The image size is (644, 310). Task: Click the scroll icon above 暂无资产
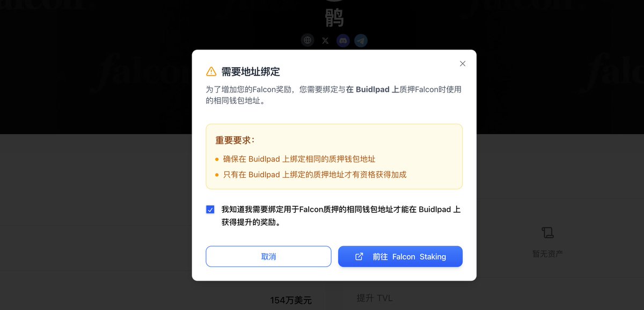pos(547,233)
